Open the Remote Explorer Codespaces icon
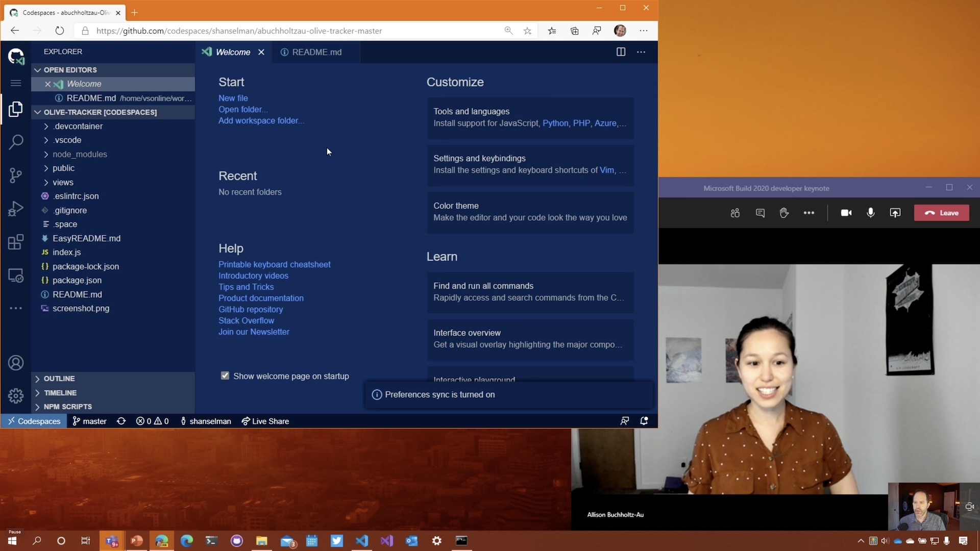 (16, 276)
